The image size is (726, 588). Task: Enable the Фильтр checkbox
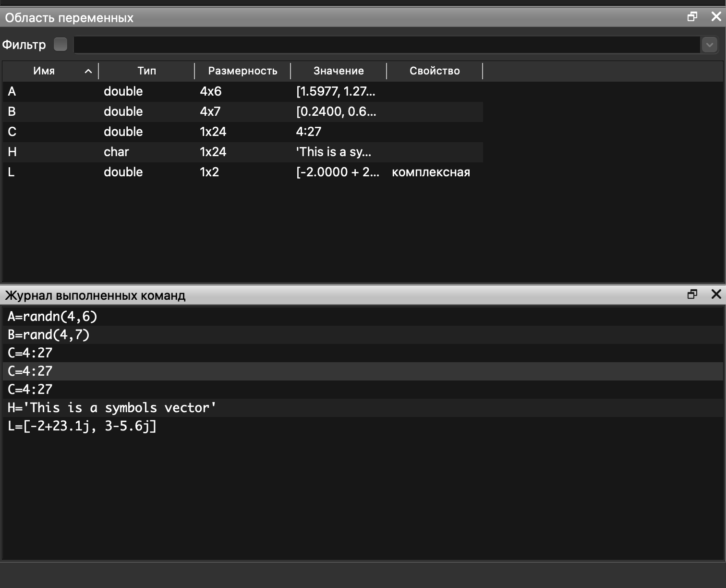coord(60,45)
